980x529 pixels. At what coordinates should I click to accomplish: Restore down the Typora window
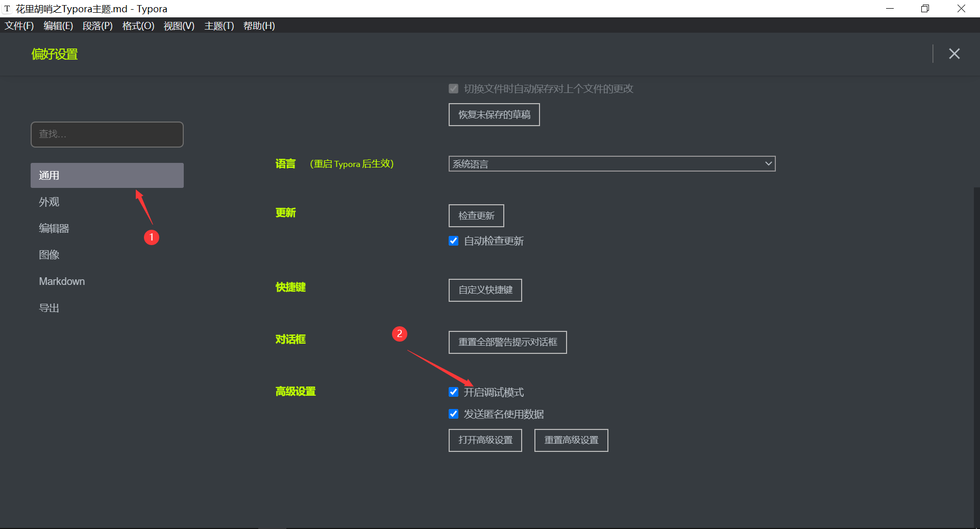(925, 9)
